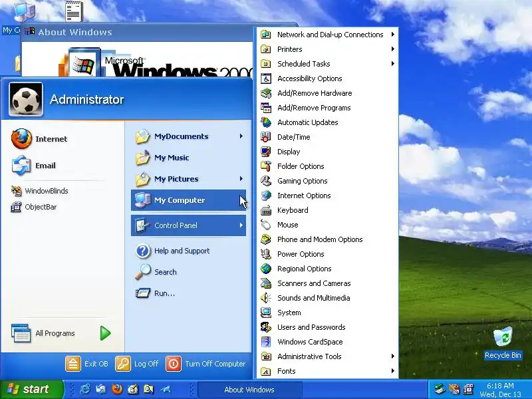Expand Network and Dial-up Connections submenu
The height and width of the screenshot is (399, 532).
pos(327,35)
